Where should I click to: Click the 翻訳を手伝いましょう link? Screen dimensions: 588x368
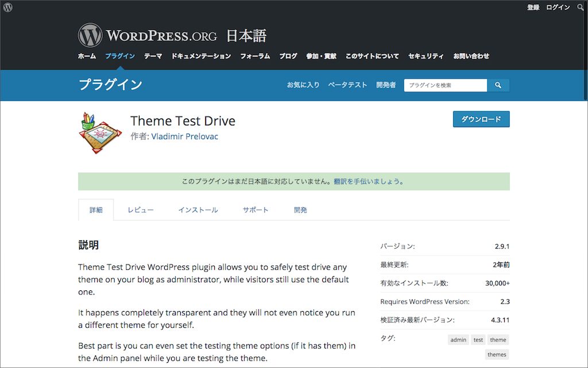click(369, 181)
